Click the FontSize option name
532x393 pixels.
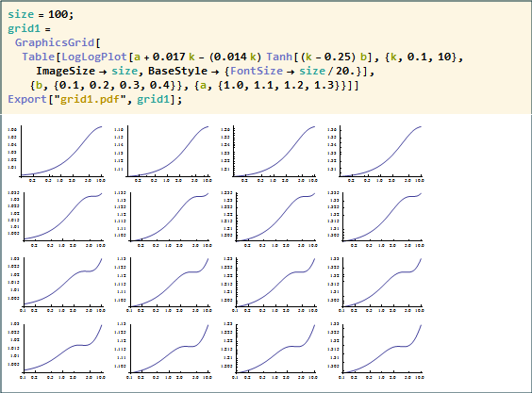[257, 71]
